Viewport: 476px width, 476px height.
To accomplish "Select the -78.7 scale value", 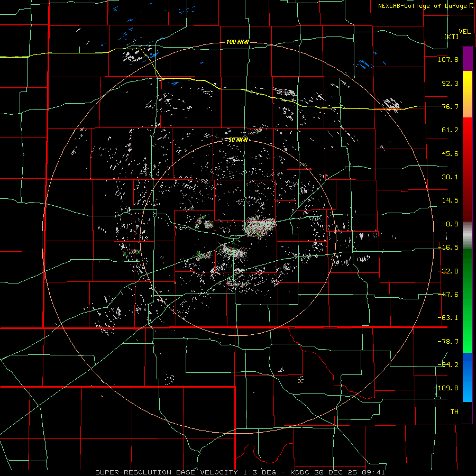I will [x=448, y=342].
